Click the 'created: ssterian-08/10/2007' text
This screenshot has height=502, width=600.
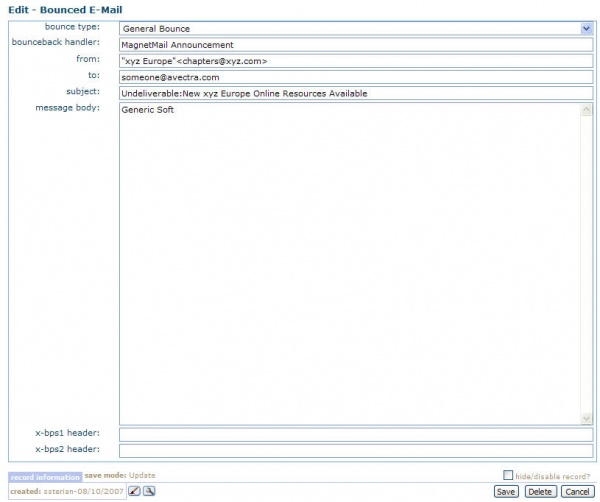point(67,491)
